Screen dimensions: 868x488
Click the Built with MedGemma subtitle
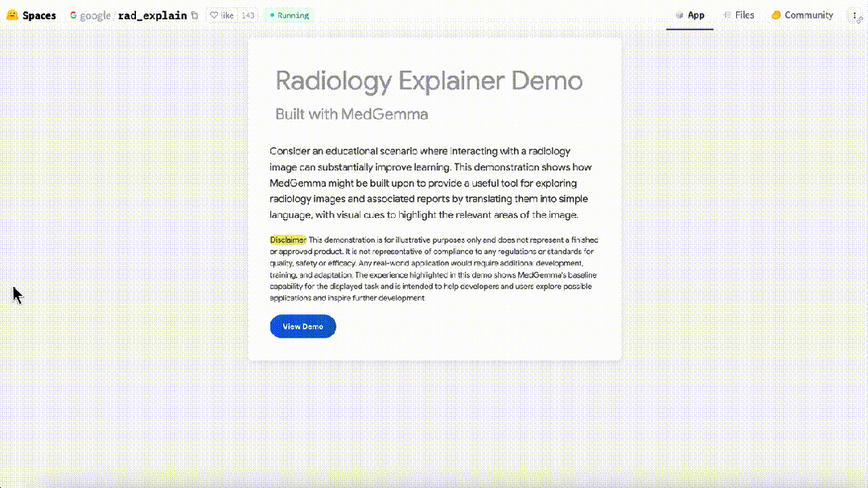click(x=352, y=114)
